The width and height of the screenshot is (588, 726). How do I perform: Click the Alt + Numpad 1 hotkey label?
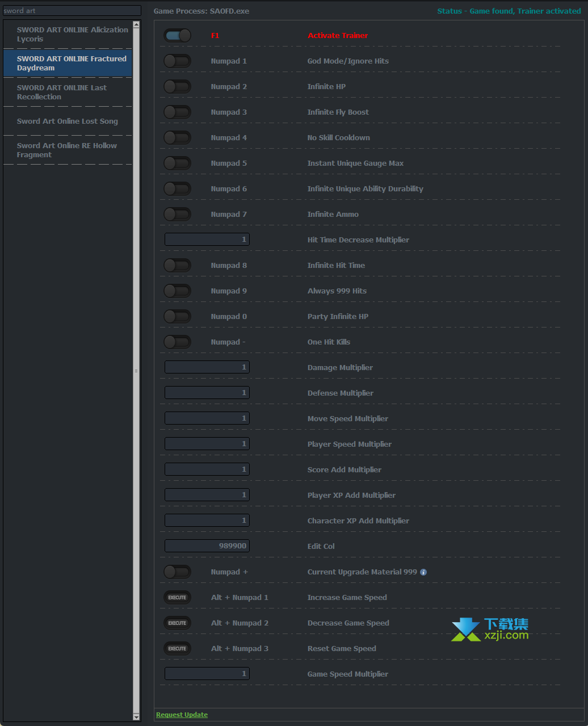click(x=240, y=597)
